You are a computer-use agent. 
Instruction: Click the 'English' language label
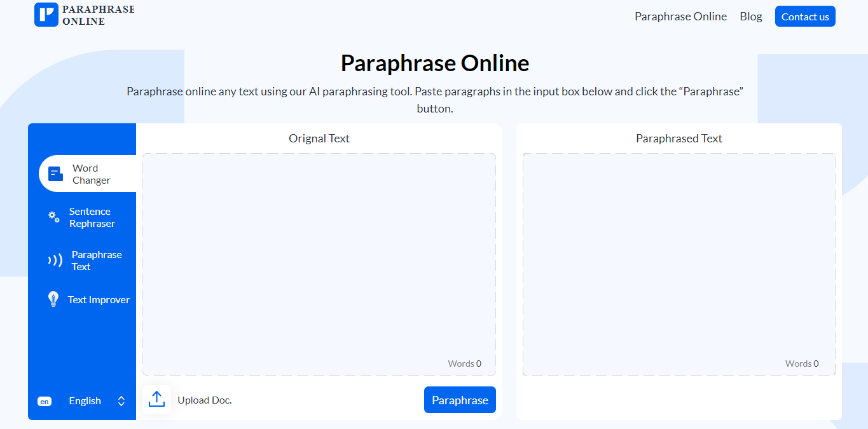pyautogui.click(x=85, y=401)
